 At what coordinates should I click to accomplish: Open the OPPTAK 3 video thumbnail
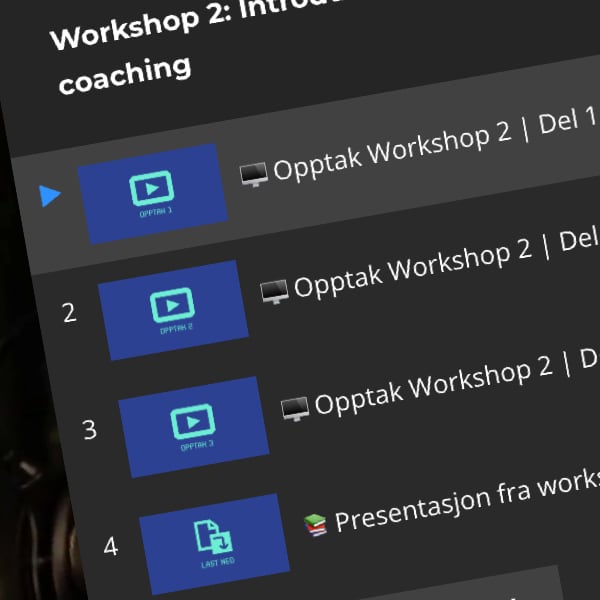[x=194, y=427]
